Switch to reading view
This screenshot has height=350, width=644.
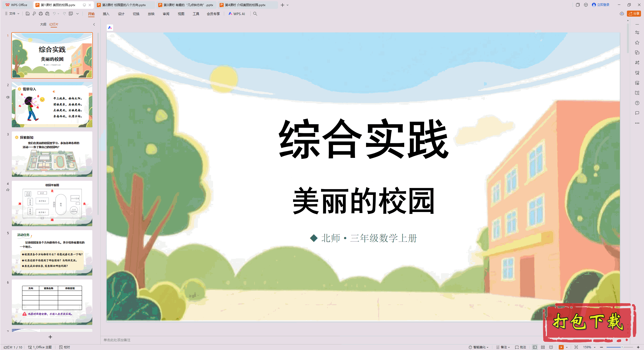(551, 347)
